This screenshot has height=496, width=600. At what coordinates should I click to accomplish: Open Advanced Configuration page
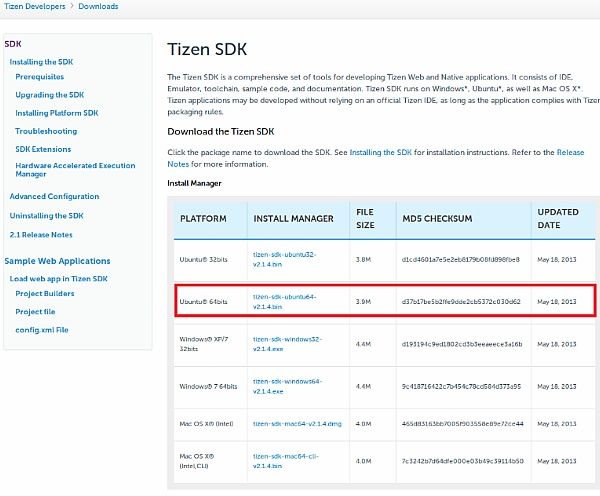pos(54,196)
